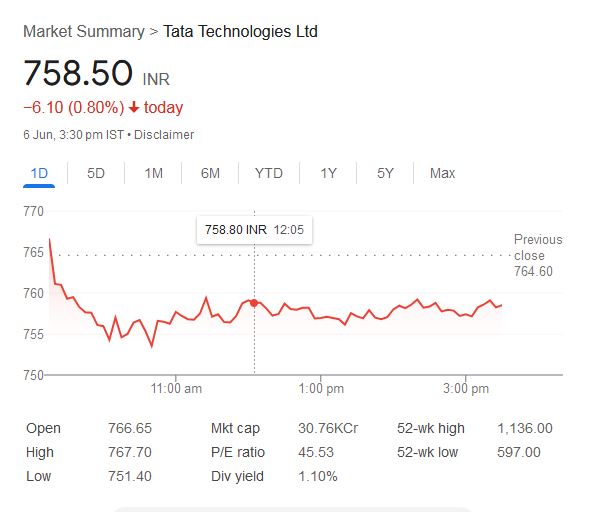The height and width of the screenshot is (512, 610).
Task: Select the YTD tab
Action: 268,173
